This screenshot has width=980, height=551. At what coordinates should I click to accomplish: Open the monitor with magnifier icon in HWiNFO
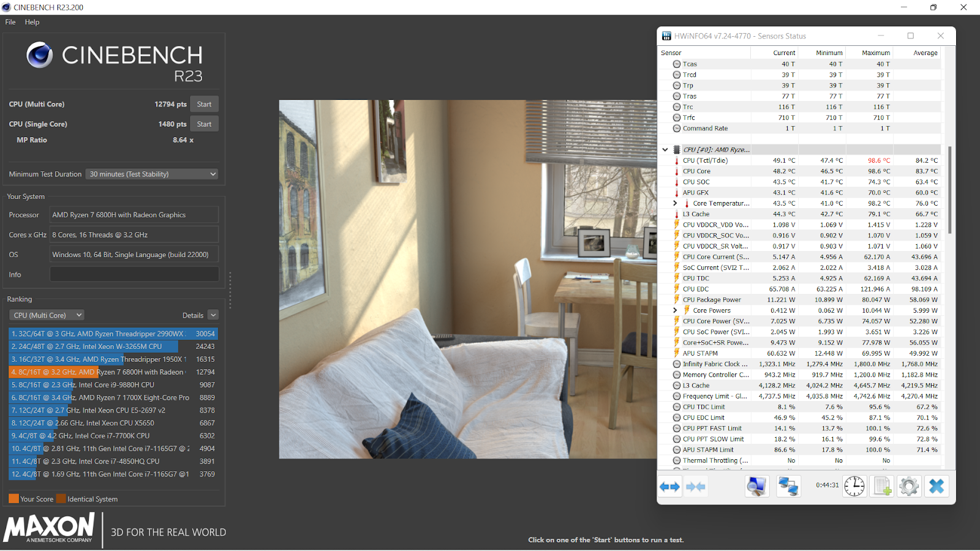pos(756,487)
